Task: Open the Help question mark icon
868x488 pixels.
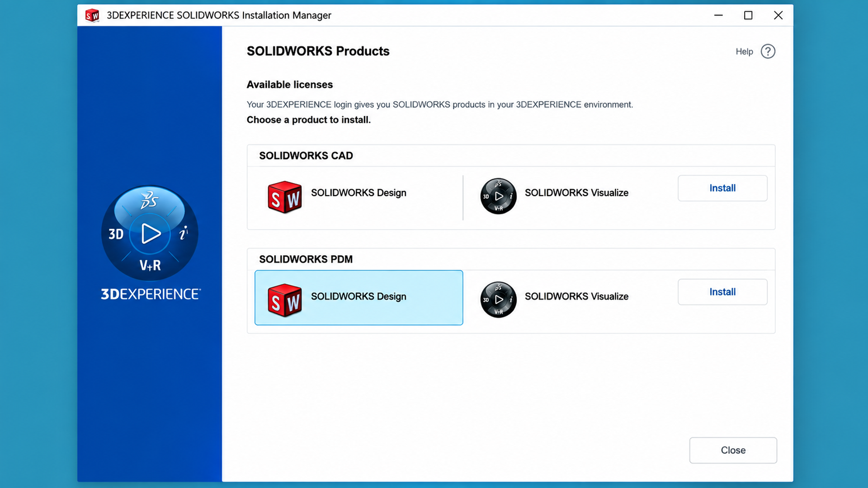Action: pyautogui.click(x=768, y=52)
